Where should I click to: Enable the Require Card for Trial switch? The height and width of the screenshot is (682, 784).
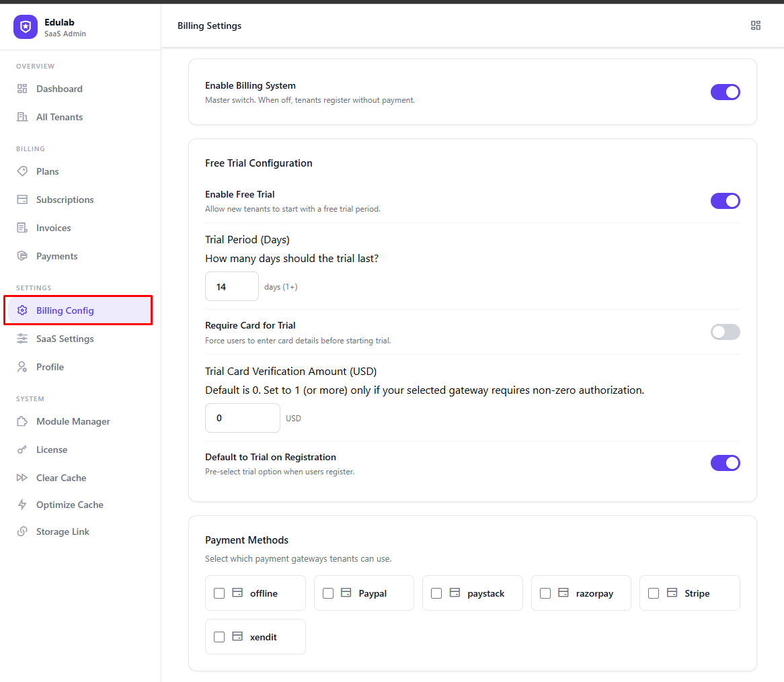click(726, 331)
